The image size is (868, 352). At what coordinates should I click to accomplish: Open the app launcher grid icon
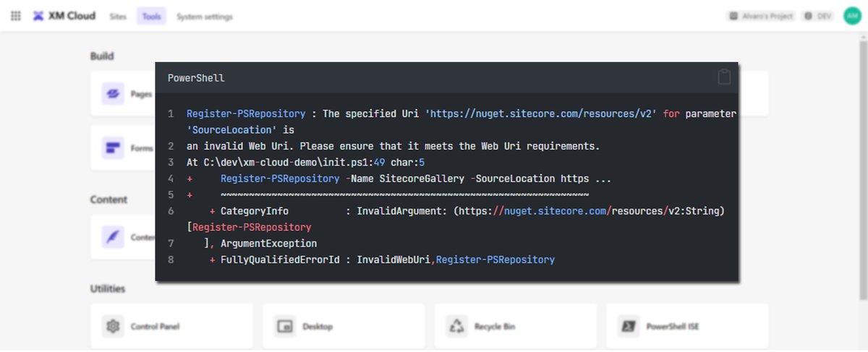click(x=16, y=16)
